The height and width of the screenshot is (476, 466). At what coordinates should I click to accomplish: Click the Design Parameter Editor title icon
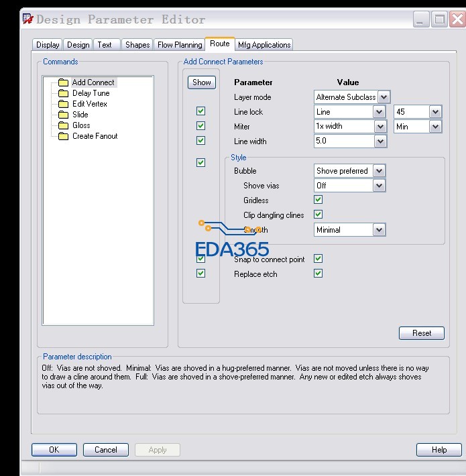point(28,19)
